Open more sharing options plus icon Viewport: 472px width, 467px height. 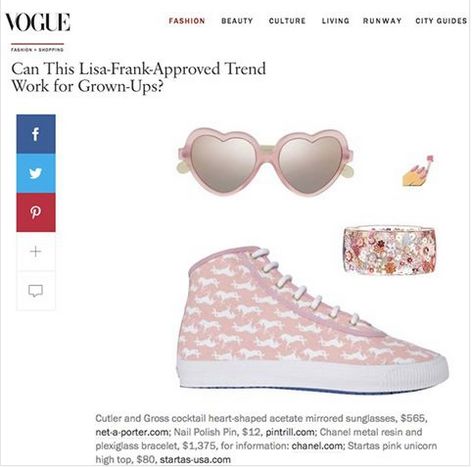(36, 251)
